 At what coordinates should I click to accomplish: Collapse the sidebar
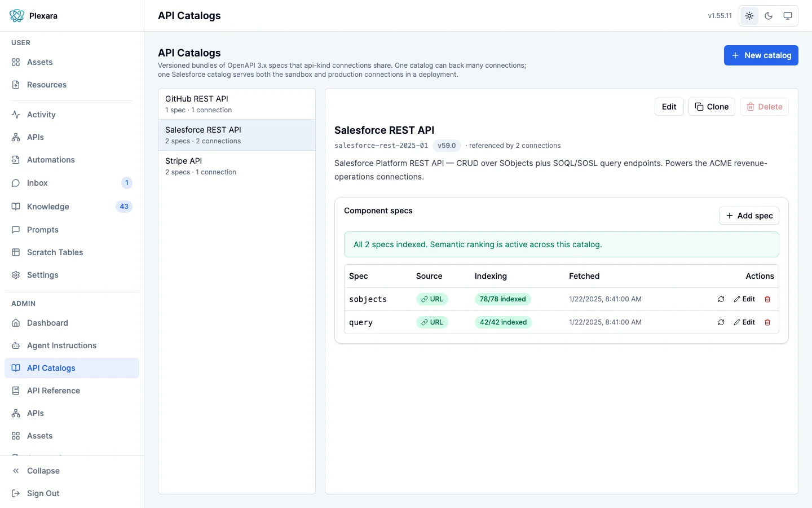click(72, 471)
